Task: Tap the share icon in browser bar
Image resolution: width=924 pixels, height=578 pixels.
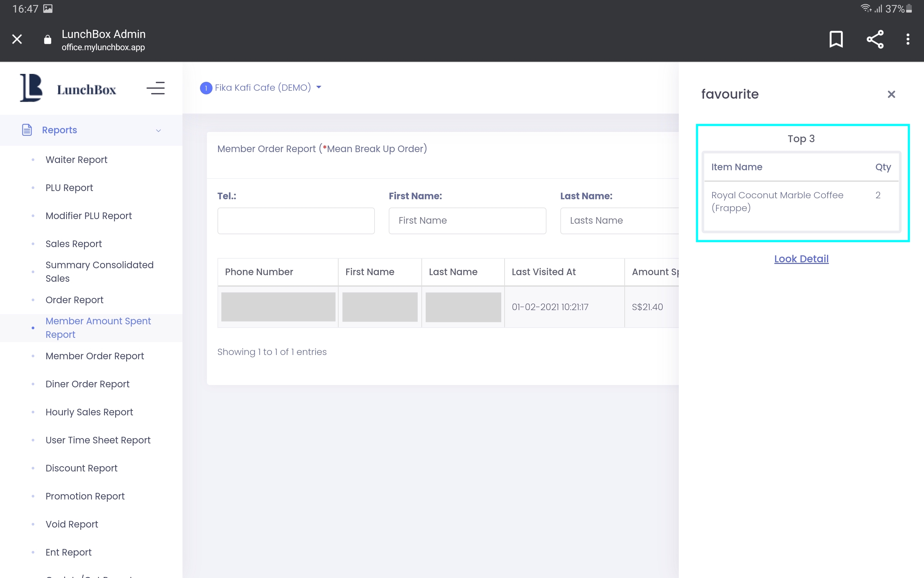Action: click(875, 39)
